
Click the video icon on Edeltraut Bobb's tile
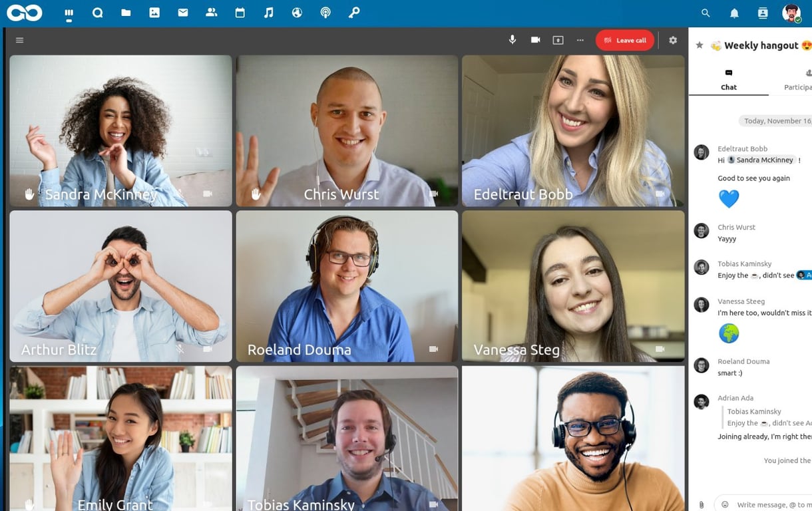[x=660, y=194]
